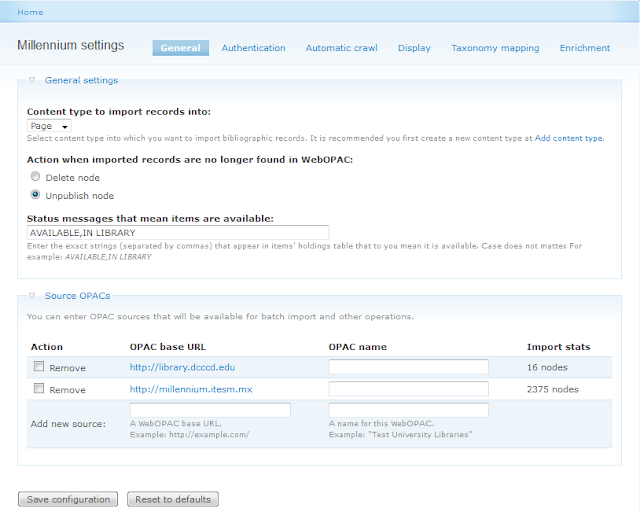Open the Taxonomy mapping tab
The image size is (640, 512).
(495, 48)
